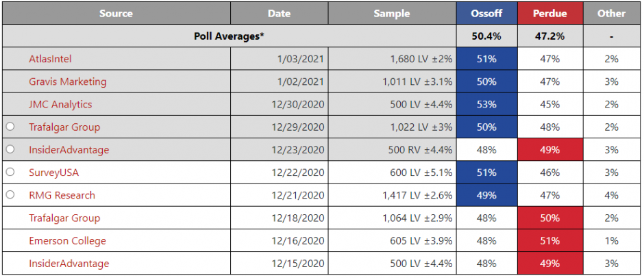Select the InsiderAdvantage 12/23/2020 radio button

[x=10, y=149]
